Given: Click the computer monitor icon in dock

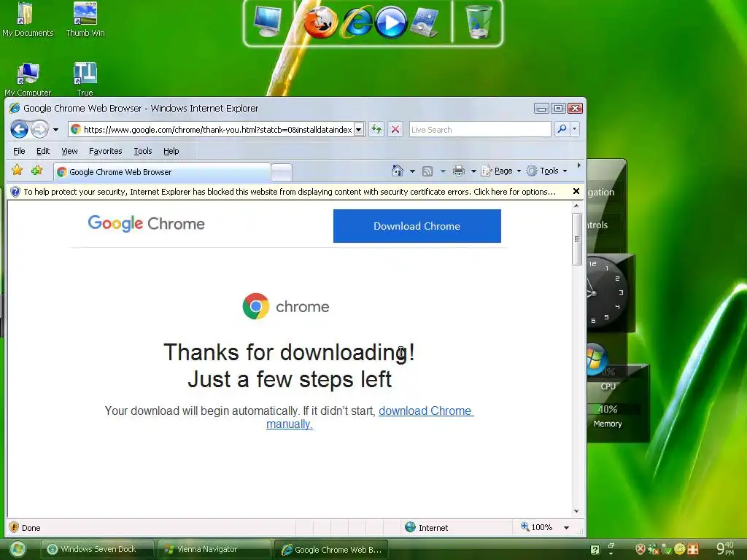Looking at the screenshot, I should (x=267, y=22).
